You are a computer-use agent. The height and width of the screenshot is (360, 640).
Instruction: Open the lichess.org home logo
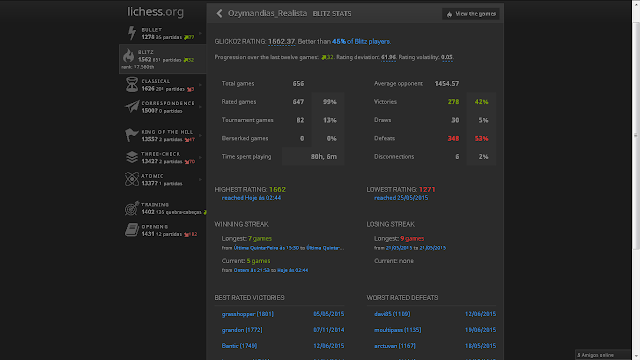click(156, 12)
